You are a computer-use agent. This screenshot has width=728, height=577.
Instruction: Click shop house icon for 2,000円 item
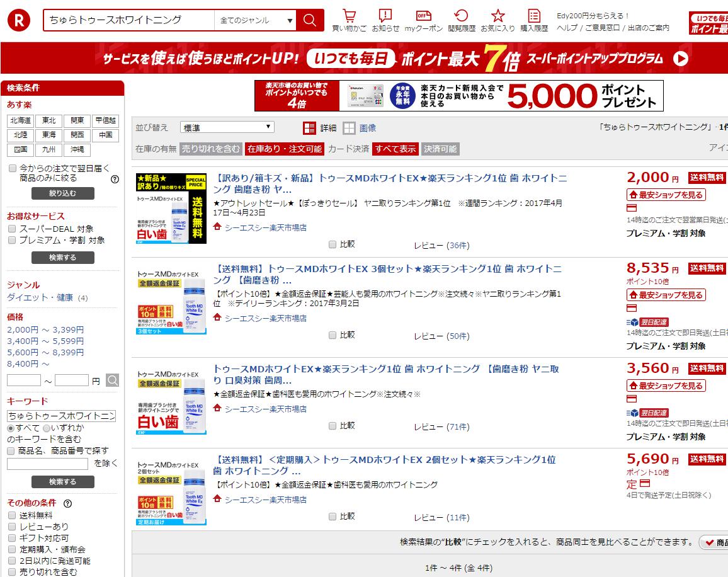[x=217, y=227]
